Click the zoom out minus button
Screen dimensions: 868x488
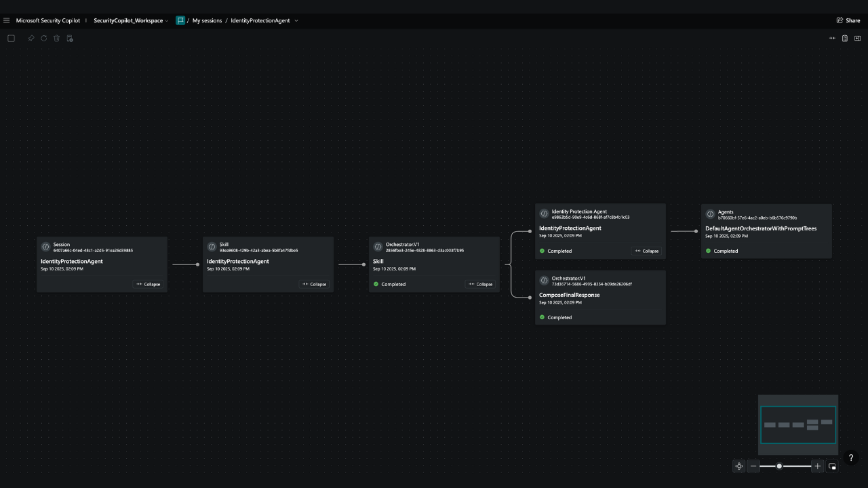click(753, 466)
